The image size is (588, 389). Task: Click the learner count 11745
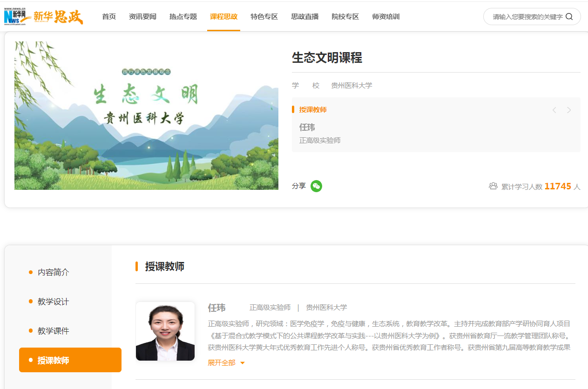coord(558,186)
